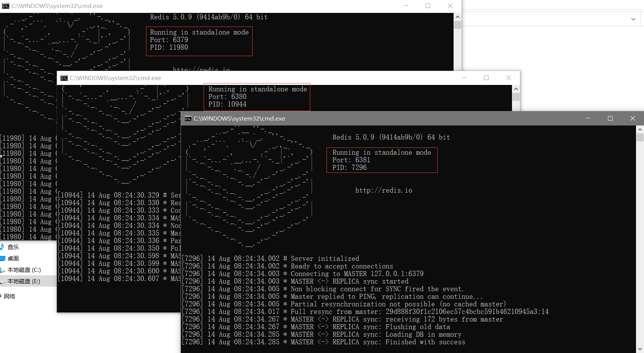Maximize the Redis 6379 console window

(428, 6)
